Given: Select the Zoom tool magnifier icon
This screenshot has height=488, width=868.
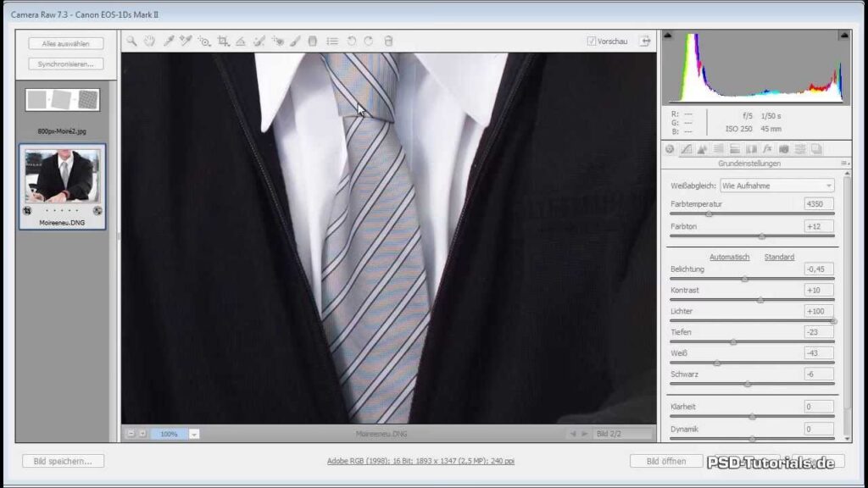Looking at the screenshot, I should coord(131,41).
